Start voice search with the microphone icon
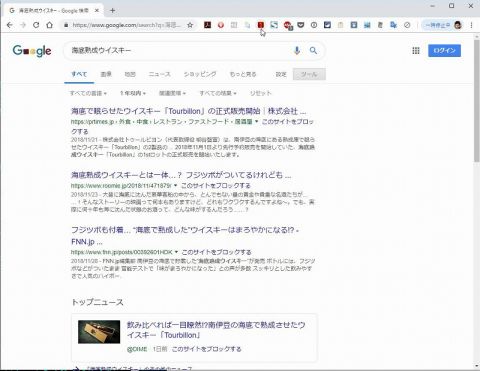The height and width of the screenshot is (371, 480). click(x=297, y=51)
